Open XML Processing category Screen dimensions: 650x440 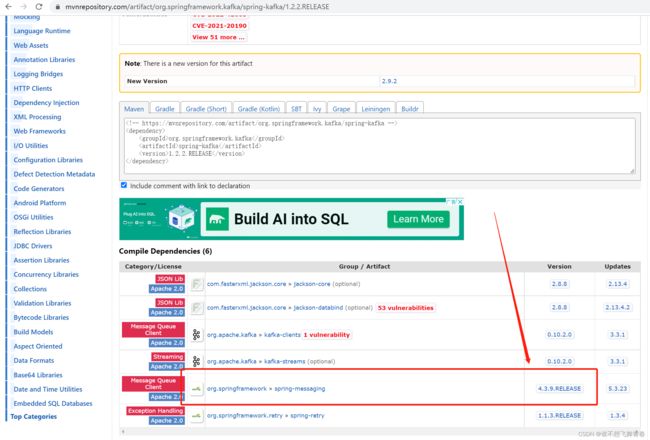[x=37, y=117]
